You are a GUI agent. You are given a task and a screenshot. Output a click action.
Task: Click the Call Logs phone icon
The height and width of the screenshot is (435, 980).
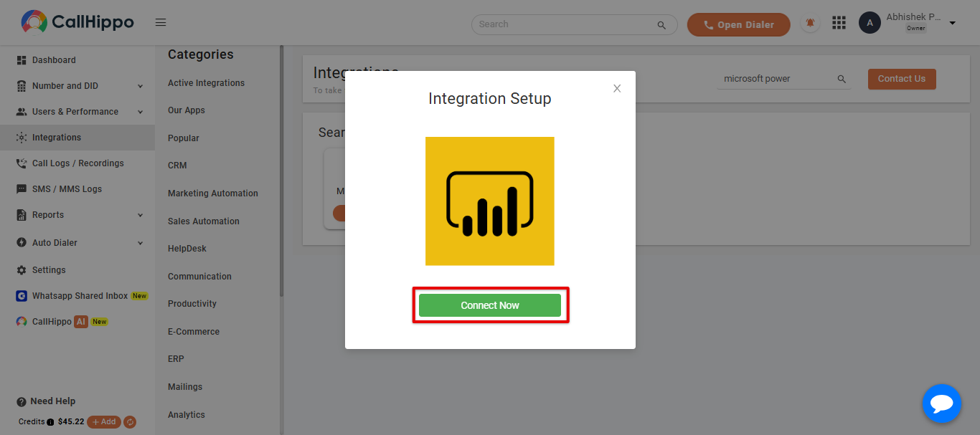[22, 163]
